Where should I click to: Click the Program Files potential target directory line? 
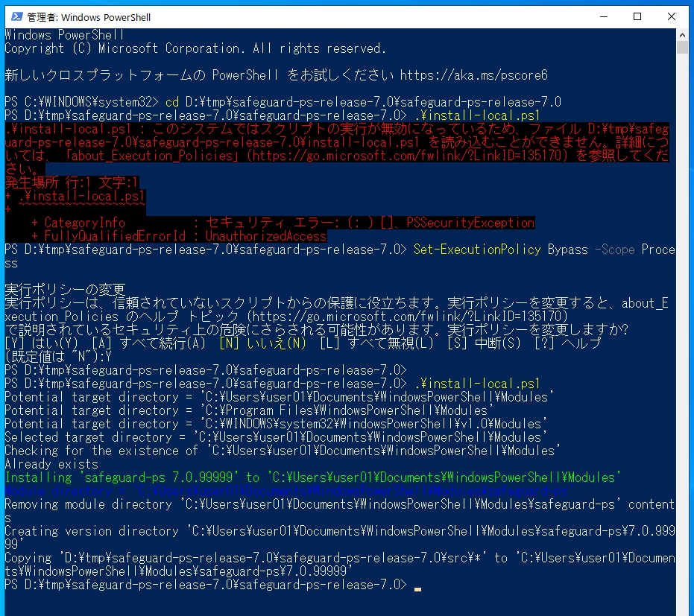click(249, 410)
